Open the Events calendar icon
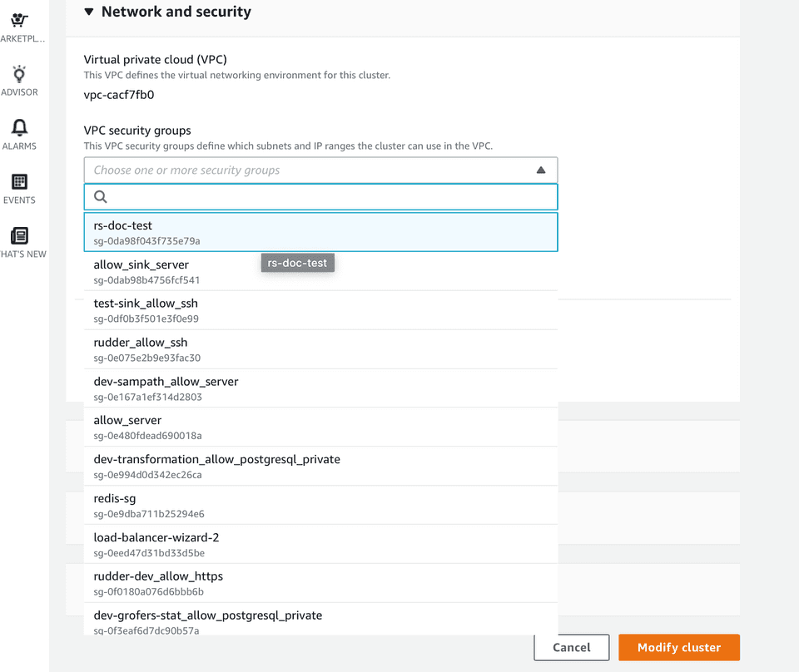The height and width of the screenshot is (672, 799). (x=20, y=182)
